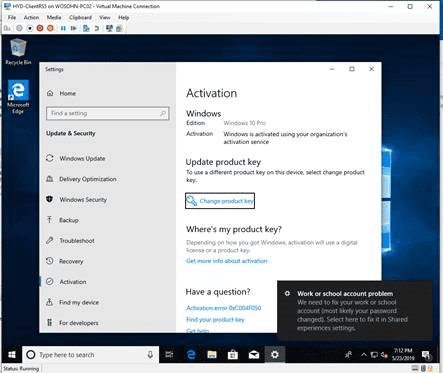Minimize the Settings window
The width and height of the screenshot is (443, 373).
pos(332,69)
